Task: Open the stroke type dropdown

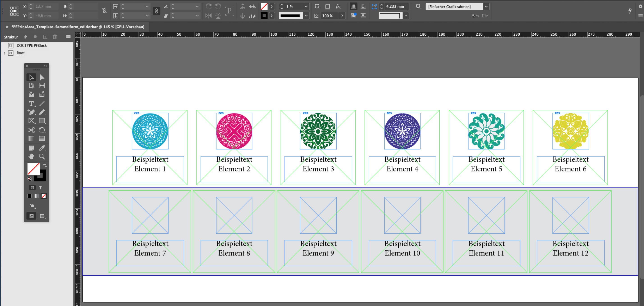Action: (306, 16)
